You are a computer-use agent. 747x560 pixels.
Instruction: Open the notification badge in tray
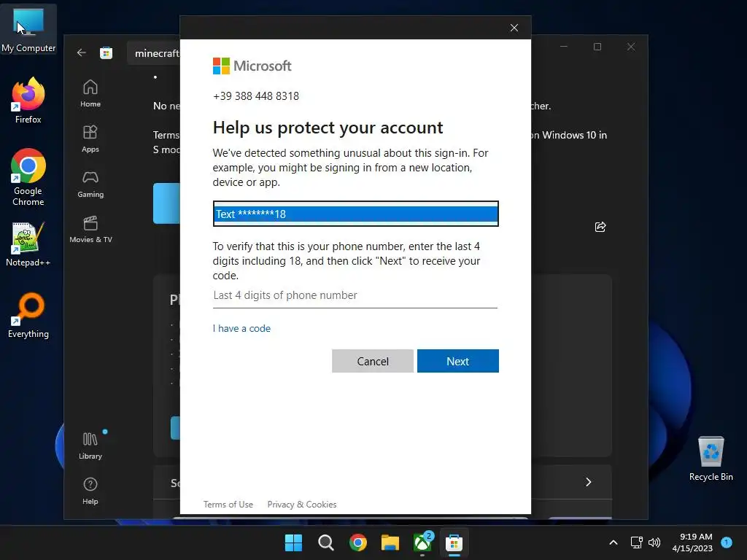coord(727,542)
